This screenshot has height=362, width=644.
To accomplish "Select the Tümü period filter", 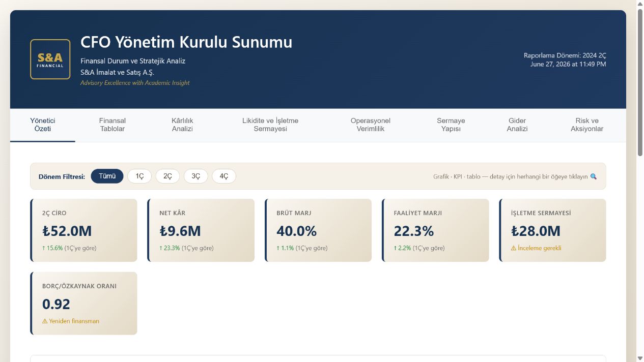I will pos(107,176).
